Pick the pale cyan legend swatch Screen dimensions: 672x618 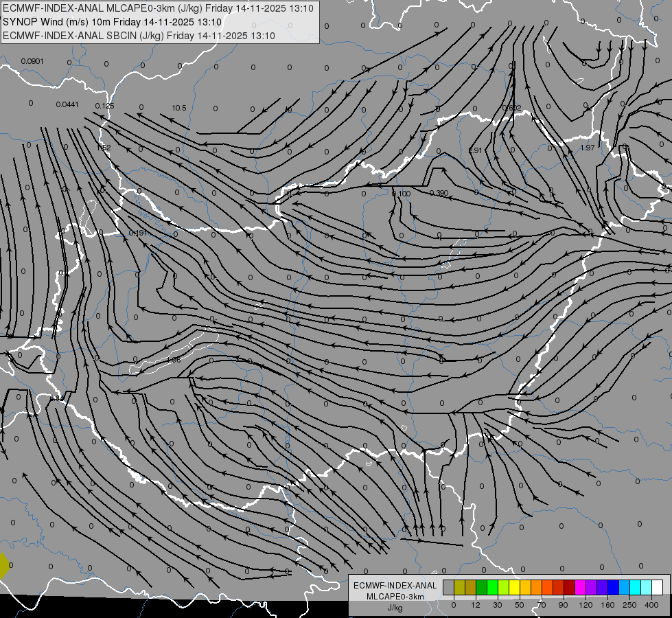coord(647,587)
